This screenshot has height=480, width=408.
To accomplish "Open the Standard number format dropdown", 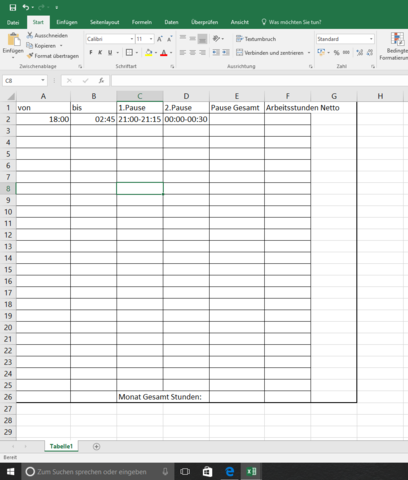I will point(371,39).
